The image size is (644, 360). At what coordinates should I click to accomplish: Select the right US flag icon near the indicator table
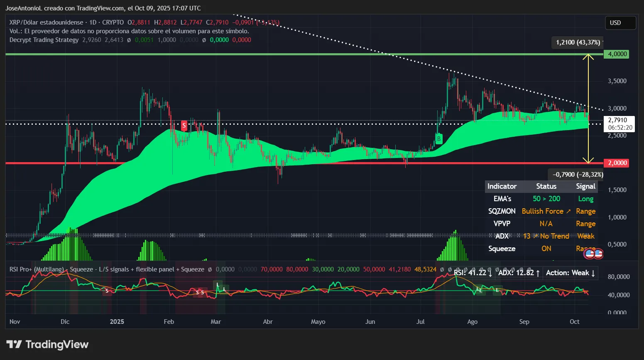point(599,253)
